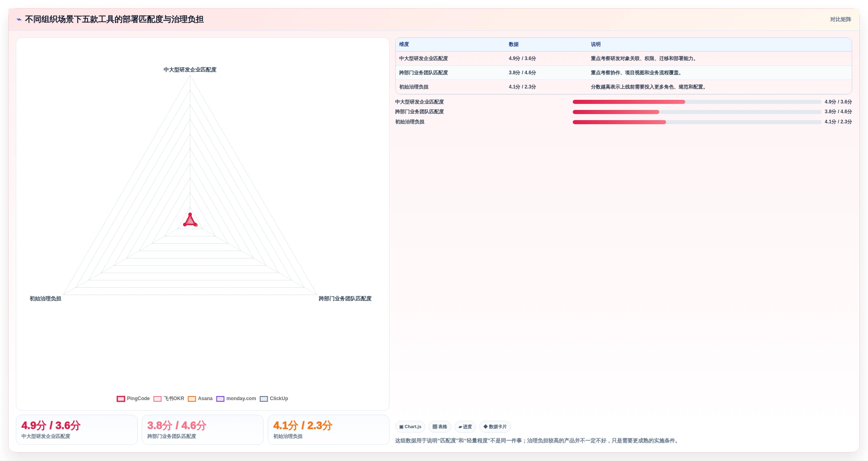Screen dimensions: 868x461
Task: Open the 4.1分 / 2.3分 data card
Action: 329,430
